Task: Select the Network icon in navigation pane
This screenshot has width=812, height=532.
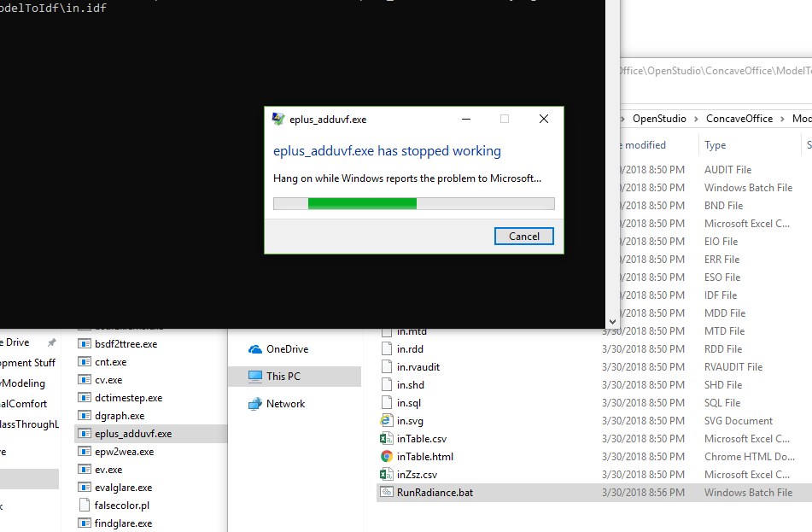Action: click(254, 404)
